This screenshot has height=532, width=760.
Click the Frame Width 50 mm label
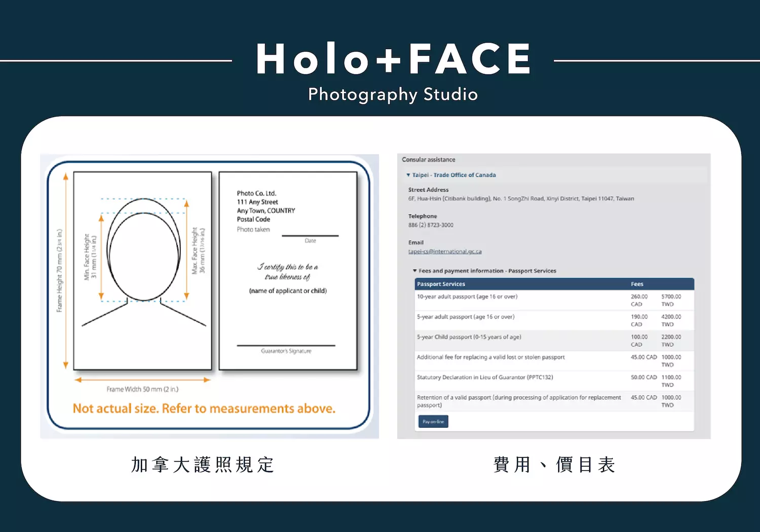coord(142,390)
